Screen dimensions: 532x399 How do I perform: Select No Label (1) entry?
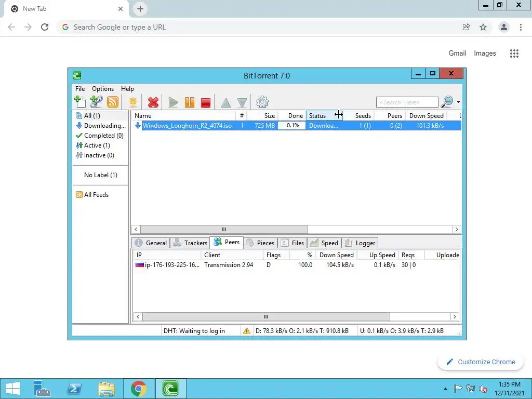pyautogui.click(x=100, y=175)
